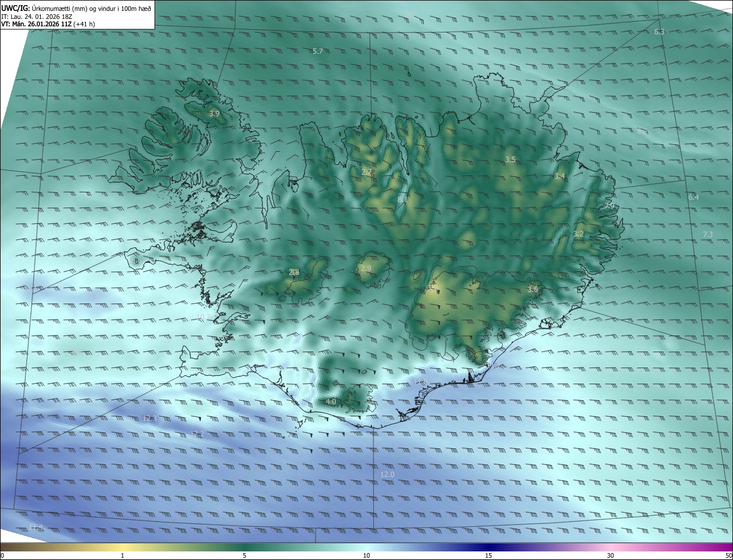Click the 3.9 label on the Westfjords
The width and height of the screenshot is (733, 560).
214,114
